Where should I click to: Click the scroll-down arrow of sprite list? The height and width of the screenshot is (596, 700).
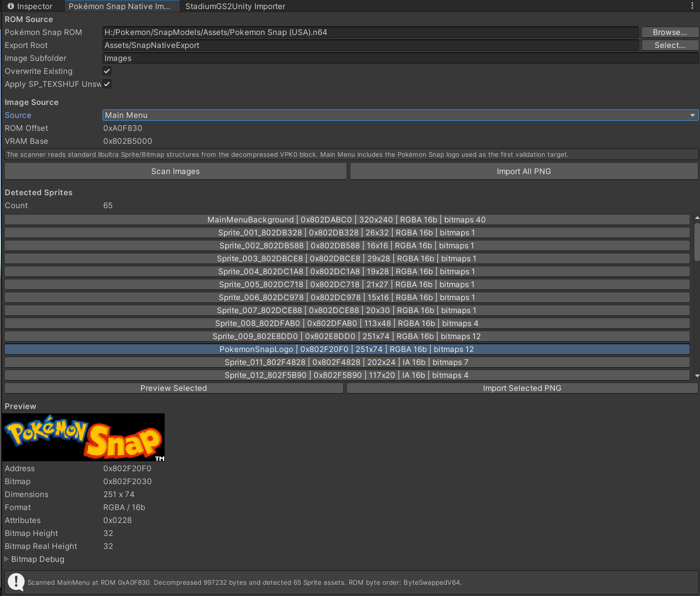point(697,376)
